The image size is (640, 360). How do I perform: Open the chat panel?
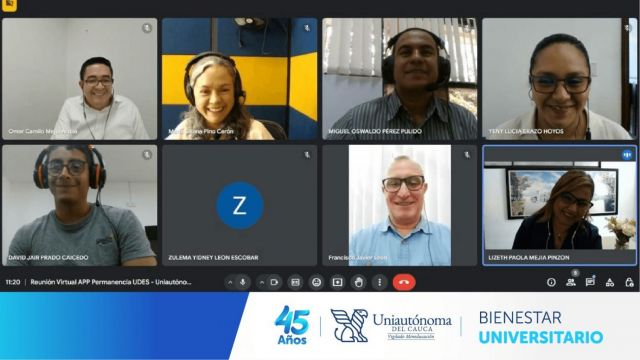[590, 282]
